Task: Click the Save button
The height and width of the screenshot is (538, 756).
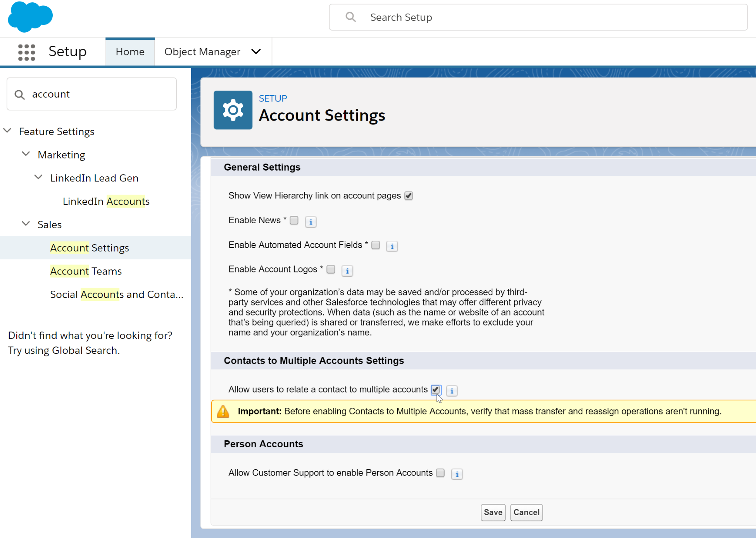Action: tap(493, 512)
